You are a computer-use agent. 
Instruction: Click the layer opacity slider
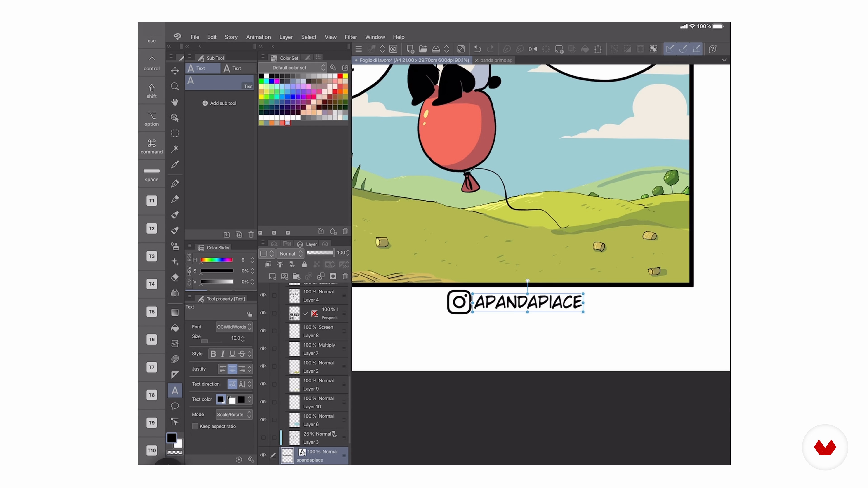click(x=320, y=253)
